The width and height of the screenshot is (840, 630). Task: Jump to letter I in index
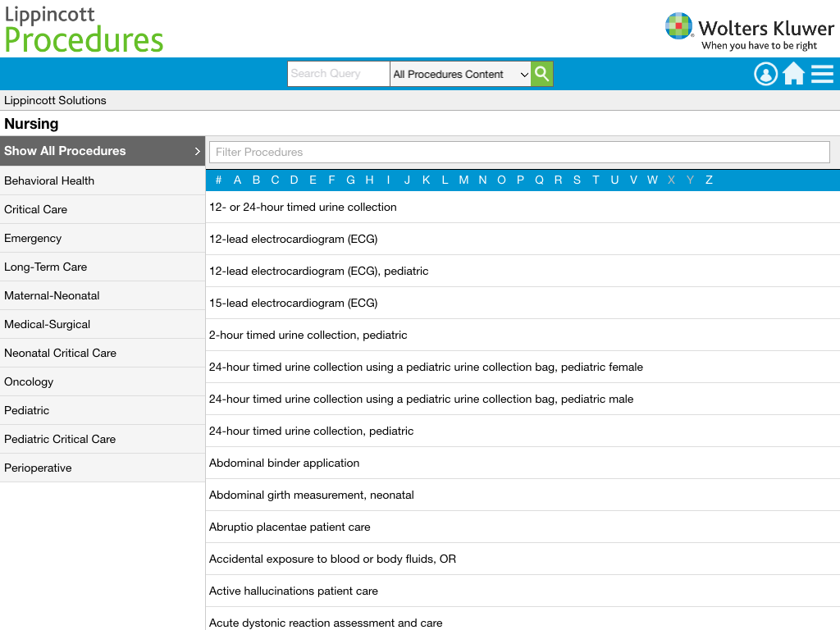click(x=388, y=180)
